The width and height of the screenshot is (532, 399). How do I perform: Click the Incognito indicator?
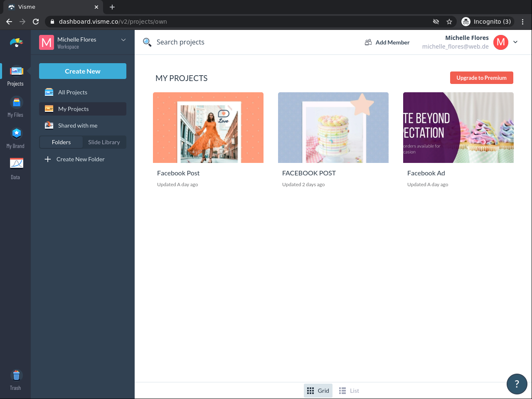(x=488, y=22)
